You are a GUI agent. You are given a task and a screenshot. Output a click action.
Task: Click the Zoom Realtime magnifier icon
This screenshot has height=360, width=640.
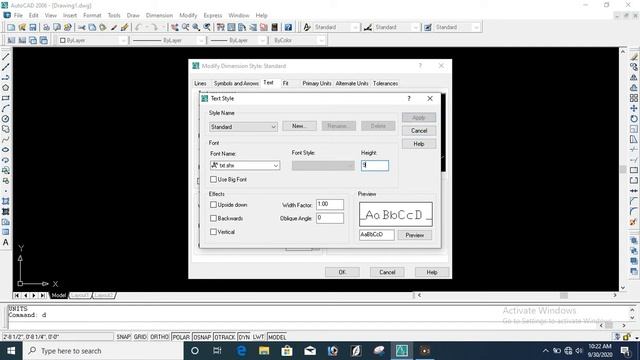click(185, 27)
